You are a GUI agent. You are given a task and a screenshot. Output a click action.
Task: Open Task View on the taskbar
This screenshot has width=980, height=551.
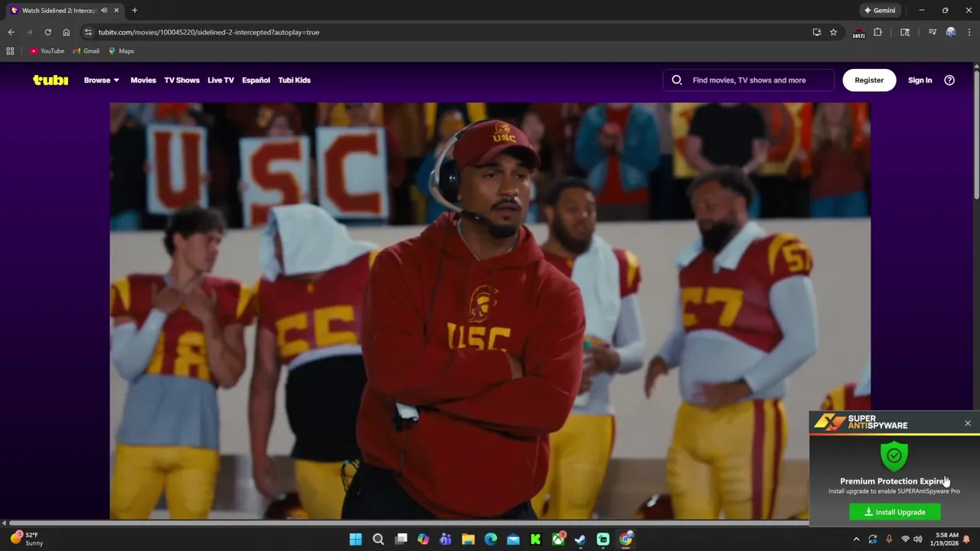tap(400, 540)
